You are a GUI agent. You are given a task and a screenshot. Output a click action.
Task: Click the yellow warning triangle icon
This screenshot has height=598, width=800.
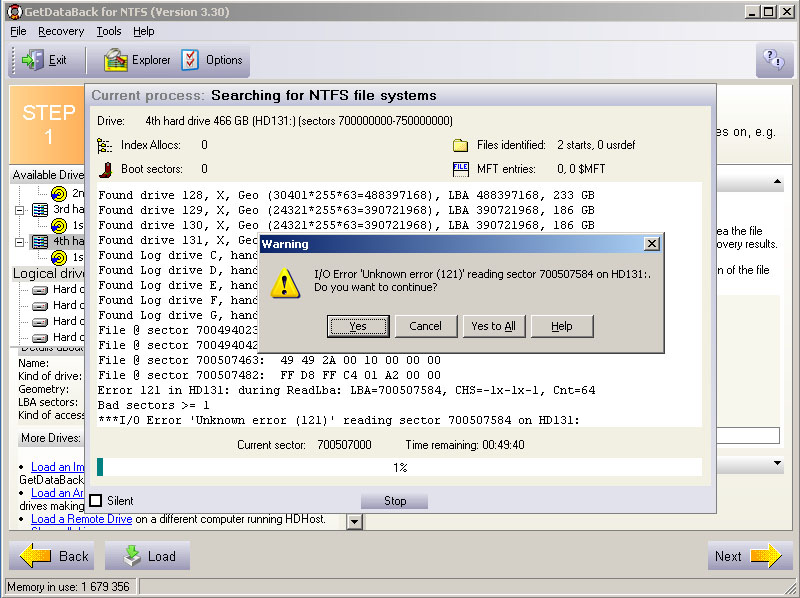pos(285,283)
